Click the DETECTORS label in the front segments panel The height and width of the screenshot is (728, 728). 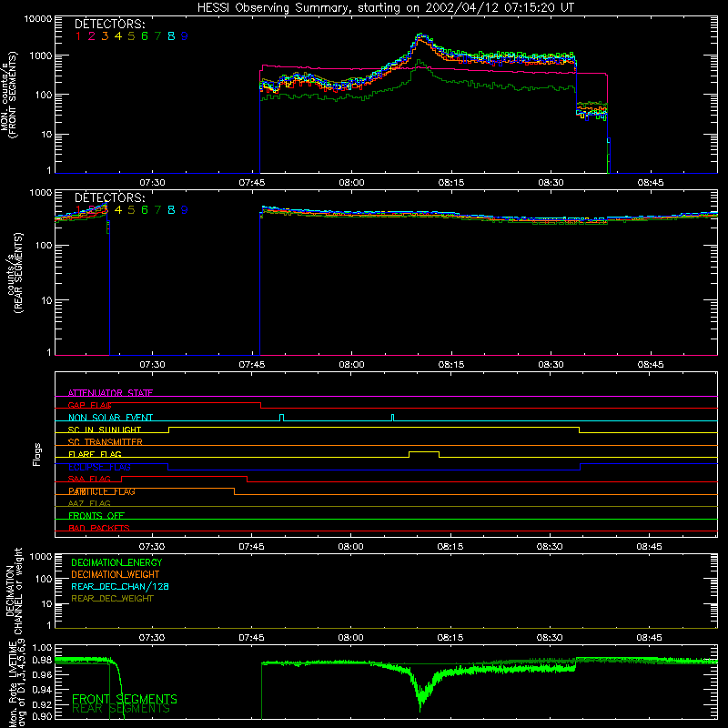point(110,24)
